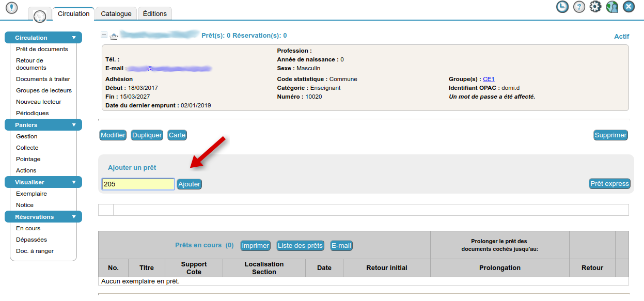Click the home icon beside the reader name

(x=114, y=35)
